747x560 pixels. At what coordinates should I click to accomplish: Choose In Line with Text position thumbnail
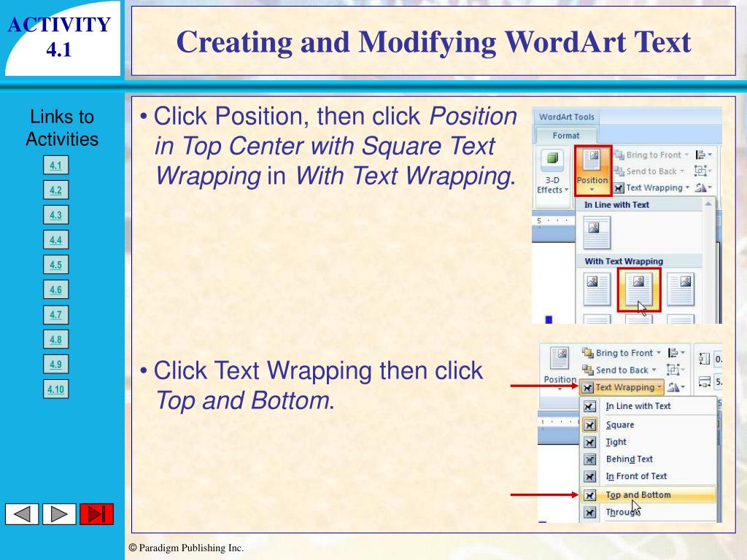click(x=597, y=233)
